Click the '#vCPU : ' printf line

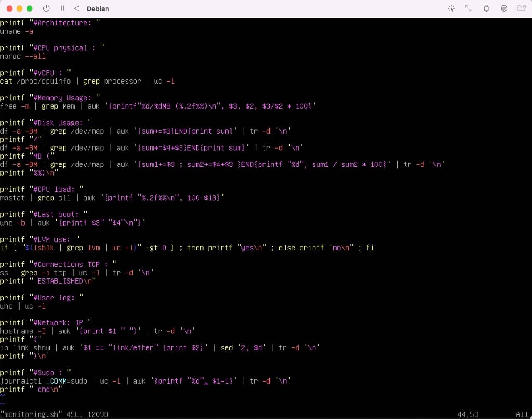(x=35, y=73)
